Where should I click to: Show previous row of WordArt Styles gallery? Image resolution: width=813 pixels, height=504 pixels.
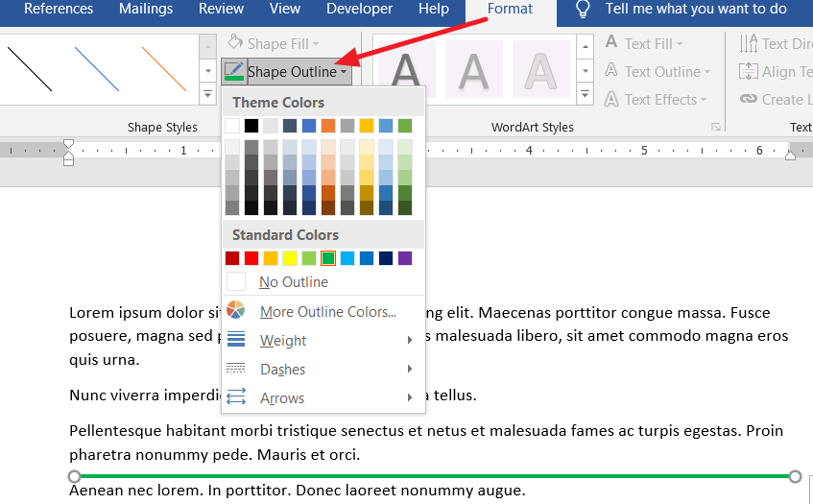coord(585,47)
